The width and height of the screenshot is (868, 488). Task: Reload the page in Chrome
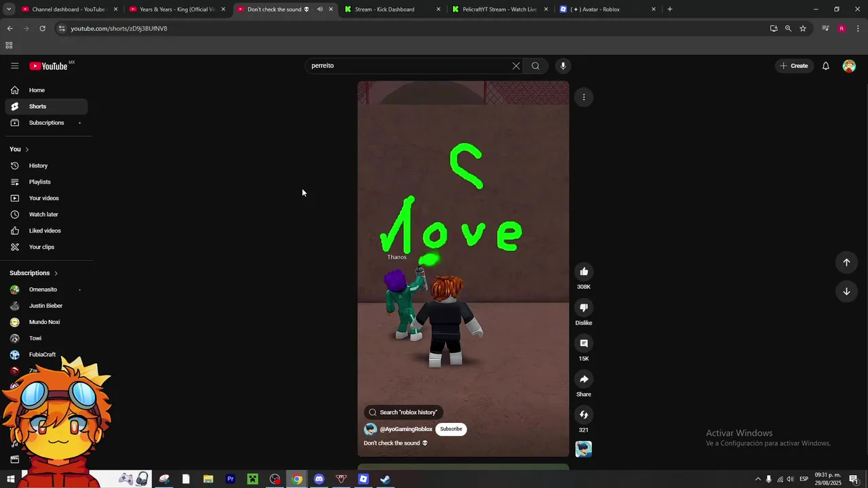click(42, 28)
